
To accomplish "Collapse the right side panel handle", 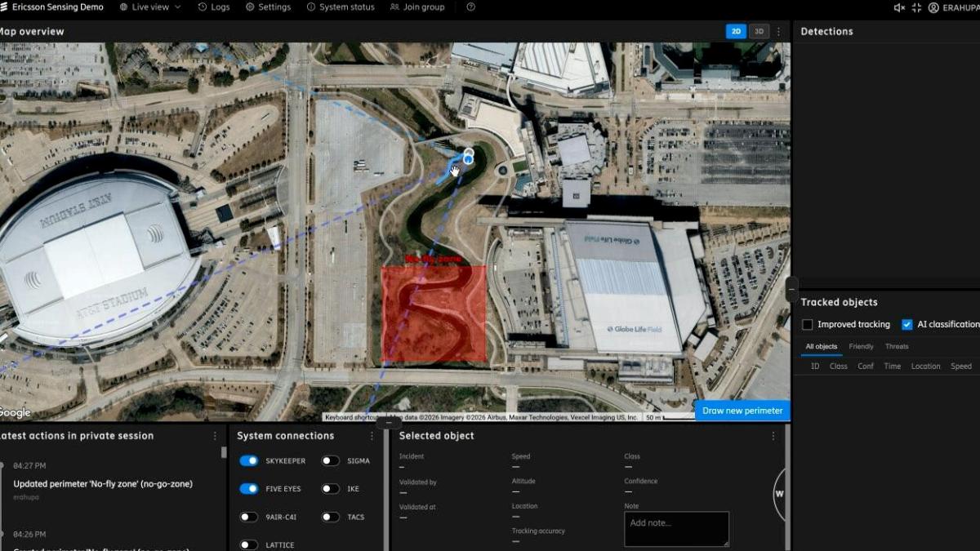I will pyautogui.click(x=792, y=290).
